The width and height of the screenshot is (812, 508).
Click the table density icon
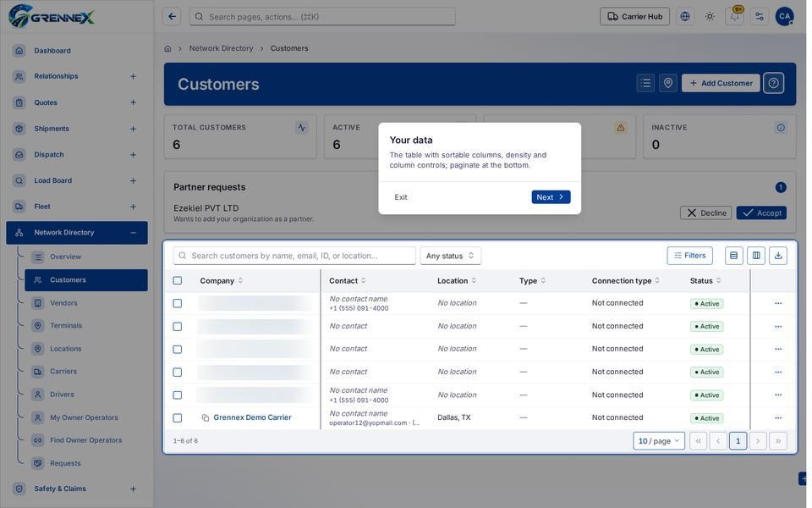734,256
